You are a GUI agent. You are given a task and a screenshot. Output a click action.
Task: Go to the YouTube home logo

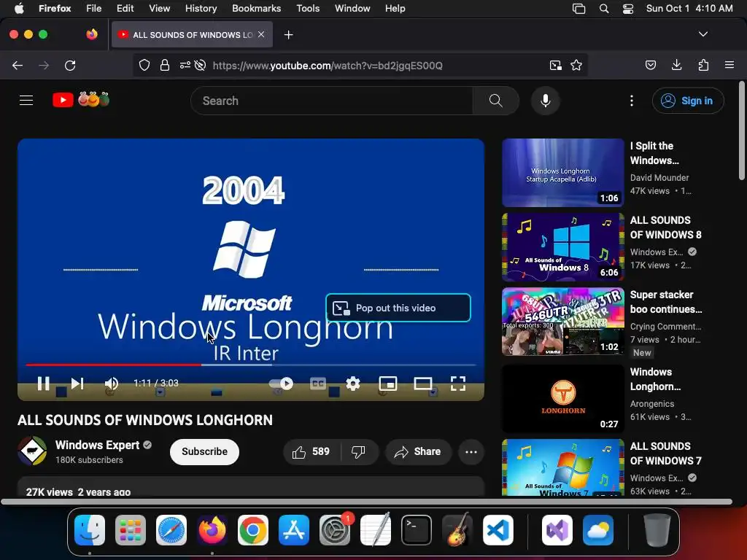pyautogui.click(x=81, y=100)
